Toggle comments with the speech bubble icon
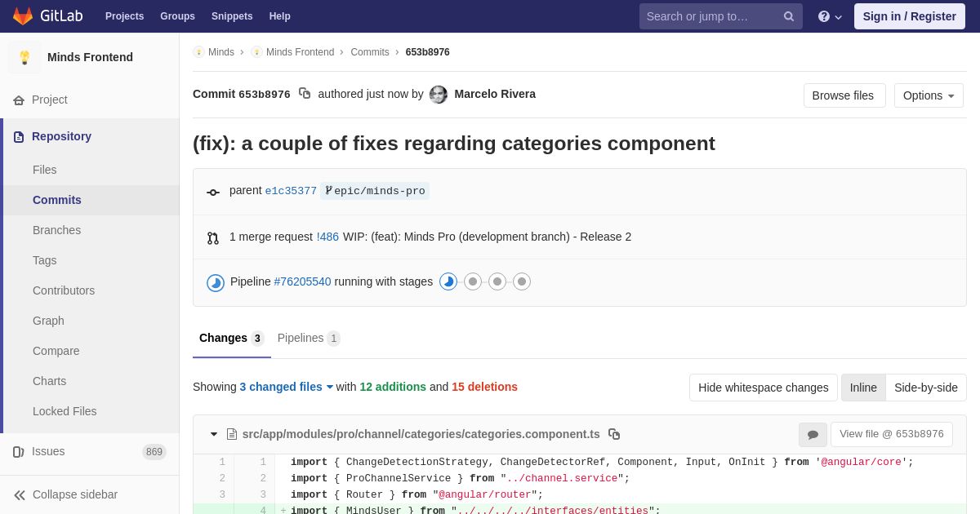Viewport: 980px width, 514px height. click(813, 435)
